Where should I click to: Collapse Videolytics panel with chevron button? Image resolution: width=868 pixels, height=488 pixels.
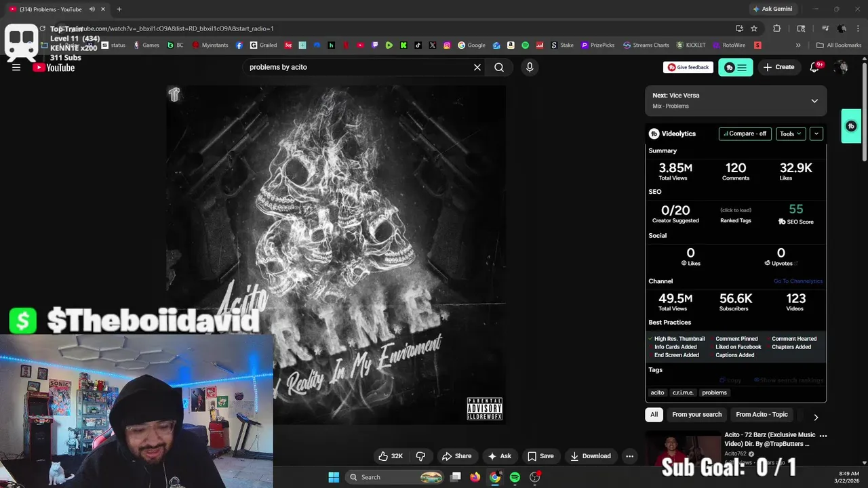click(816, 134)
